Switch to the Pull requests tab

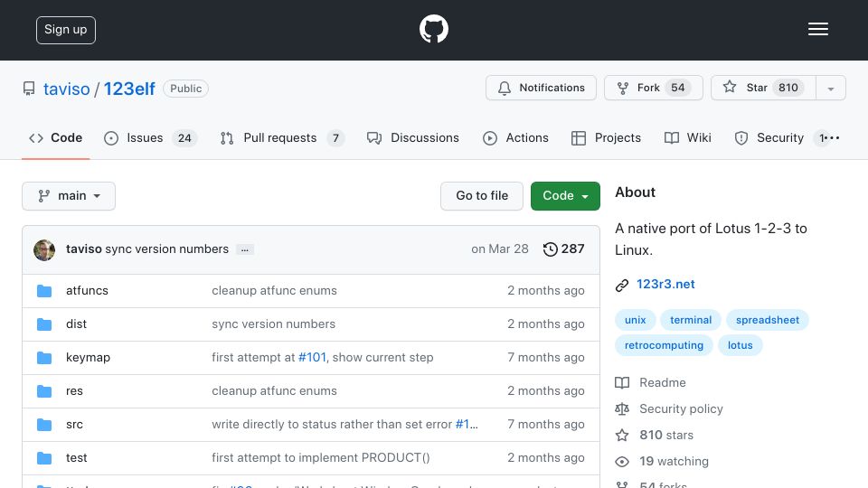[x=282, y=137]
